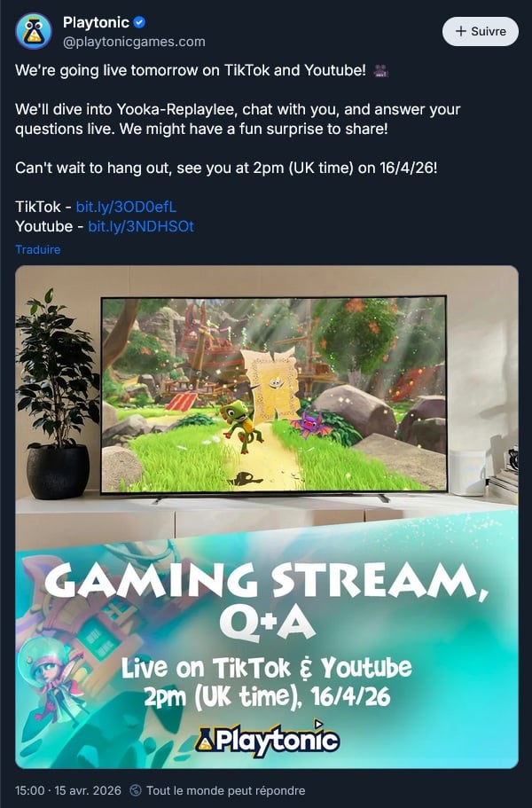
Task: Click the "GAMING STREAM, Q+A" headline
Action: (x=266, y=601)
